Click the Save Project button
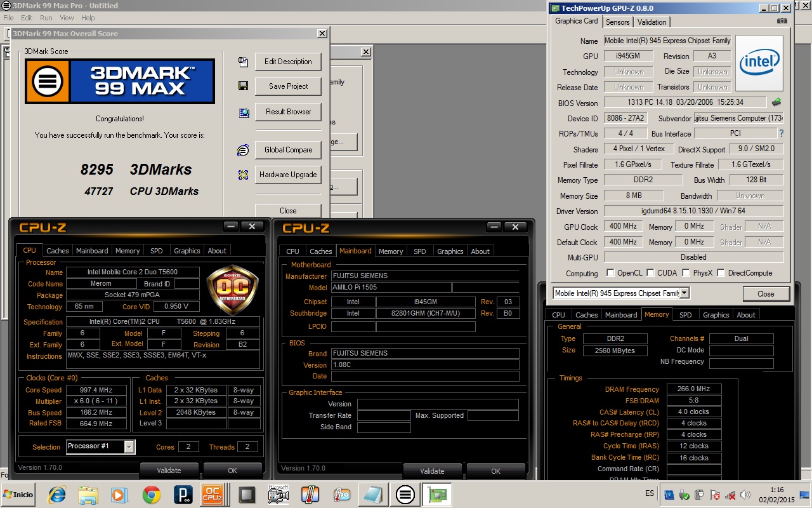The width and height of the screenshot is (812, 508). coord(288,86)
